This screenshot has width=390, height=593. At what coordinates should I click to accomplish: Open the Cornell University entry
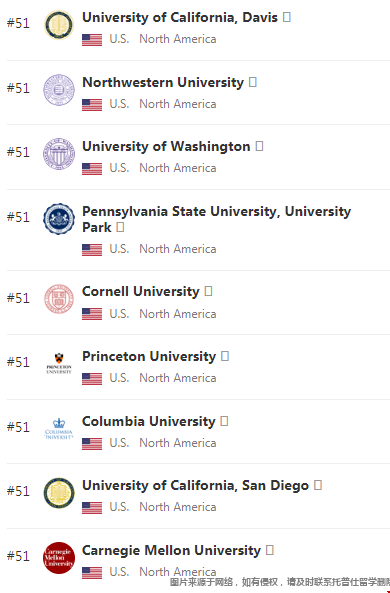141,292
